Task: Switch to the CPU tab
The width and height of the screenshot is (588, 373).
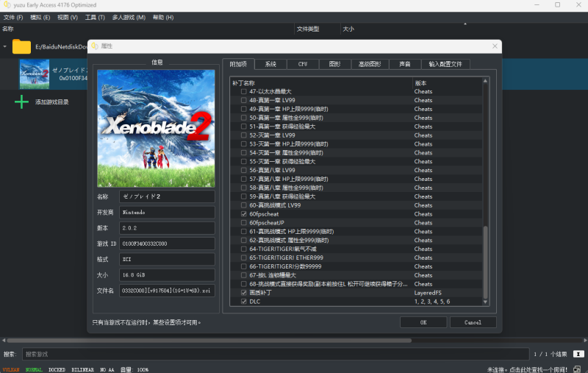Action: point(303,64)
